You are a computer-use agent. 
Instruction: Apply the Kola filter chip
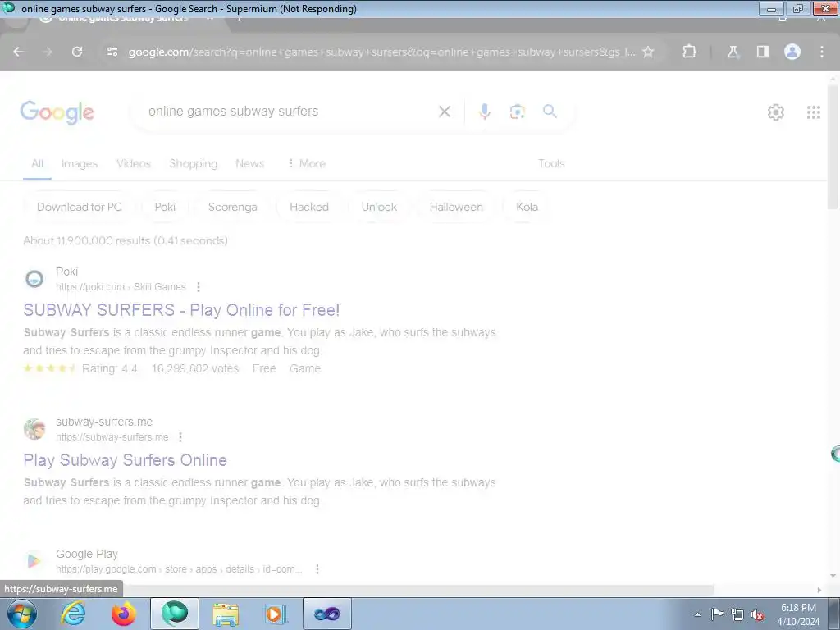point(527,207)
